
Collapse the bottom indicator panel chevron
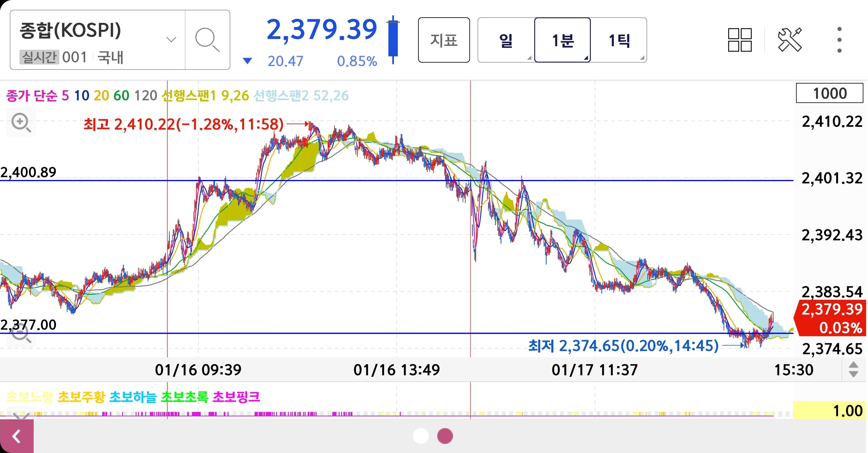pos(21,415)
